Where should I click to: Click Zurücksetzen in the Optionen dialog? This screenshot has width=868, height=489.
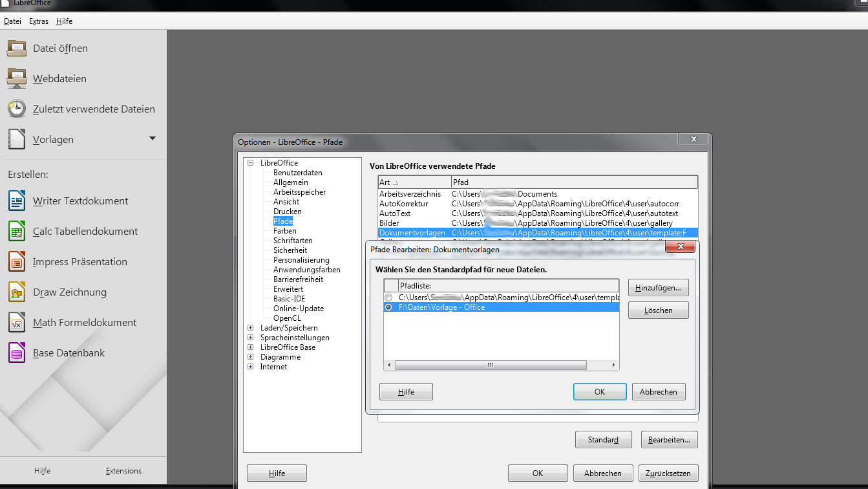coord(668,473)
